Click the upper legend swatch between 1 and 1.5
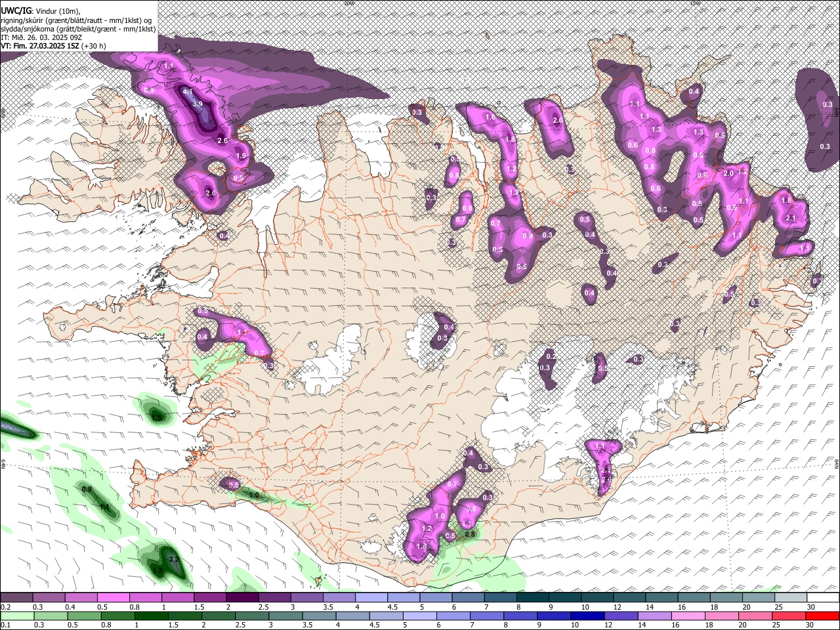Screen dimensions: 840x630 click(x=178, y=597)
